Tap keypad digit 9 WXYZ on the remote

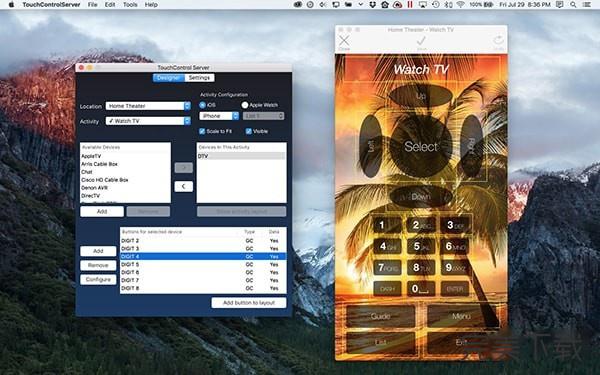(x=455, y=267)
